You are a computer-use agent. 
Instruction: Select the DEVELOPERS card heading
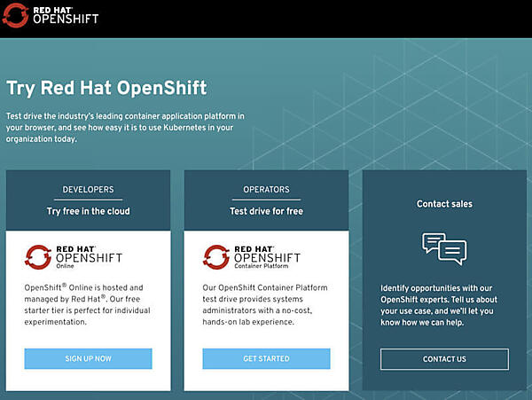coord(88,189)
